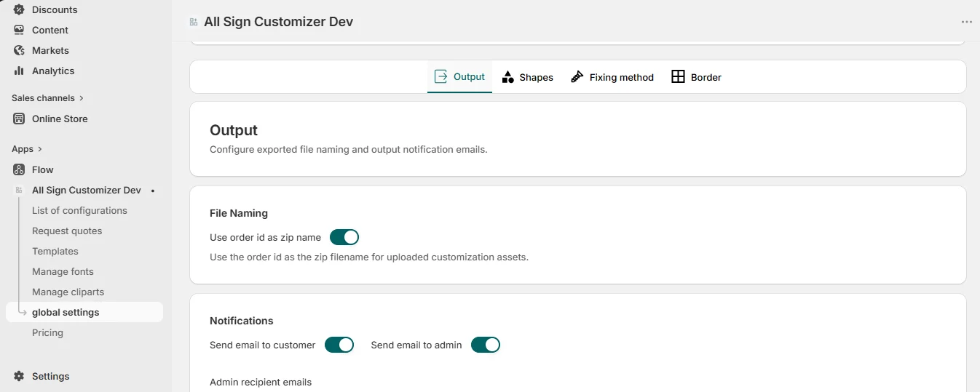Open List of configurations

pyautogui.click(x=79, y=210)
